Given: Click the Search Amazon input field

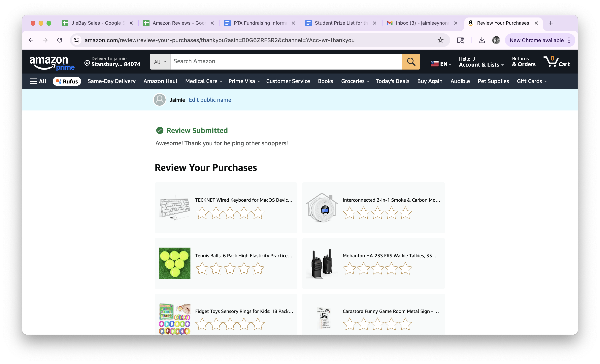Looking at the screenshot, I should click(x=286, y=62).
